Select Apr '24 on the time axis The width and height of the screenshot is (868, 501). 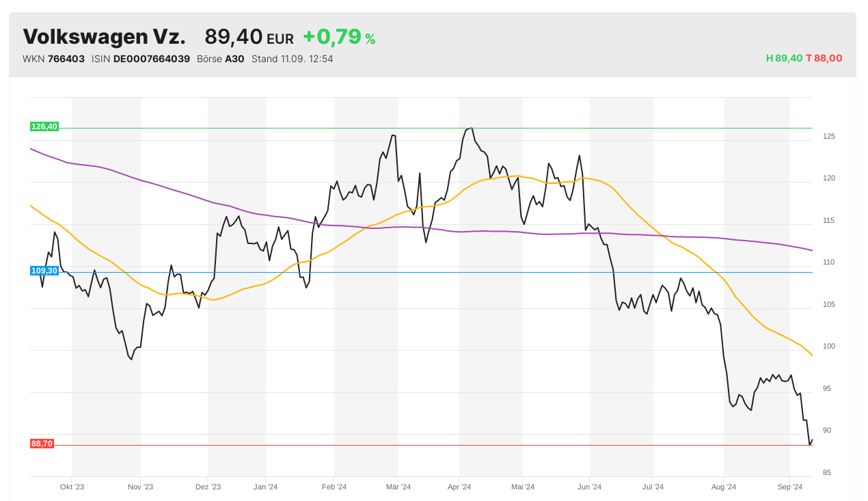pos(459,487)
